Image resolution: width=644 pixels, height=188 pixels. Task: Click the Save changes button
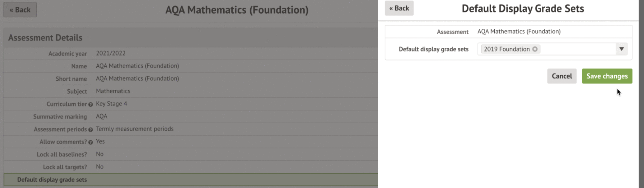pyautogui.click(x=607, y=76)
